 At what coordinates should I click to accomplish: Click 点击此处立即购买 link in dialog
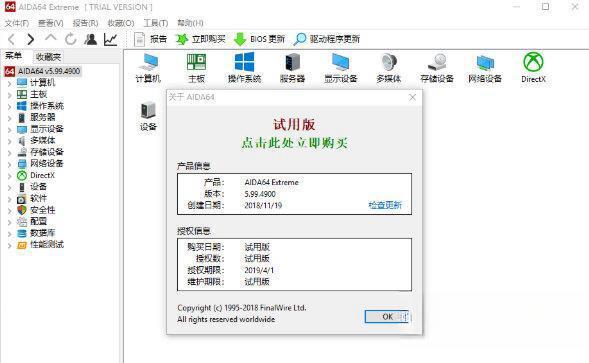(294, 143)
